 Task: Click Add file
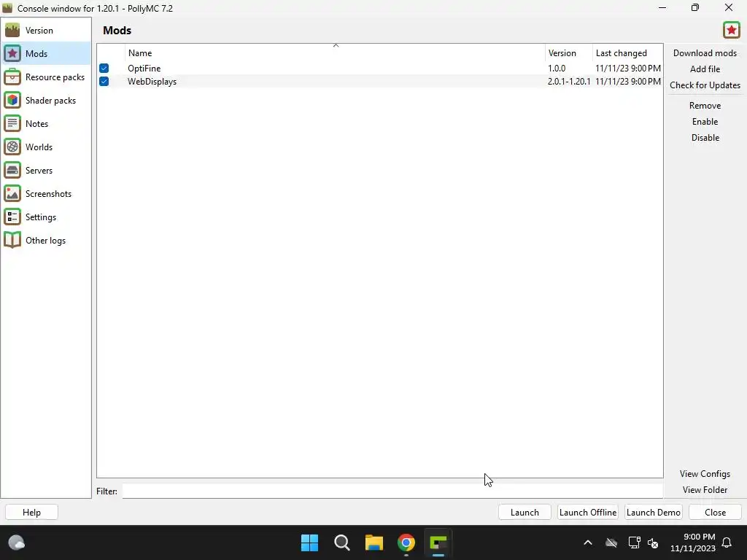tap(705, 69)
